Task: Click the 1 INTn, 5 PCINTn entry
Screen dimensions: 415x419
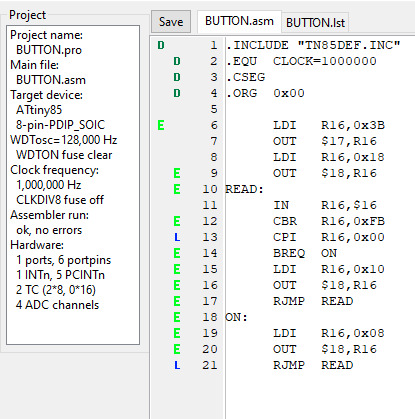Action: [60, 275]
